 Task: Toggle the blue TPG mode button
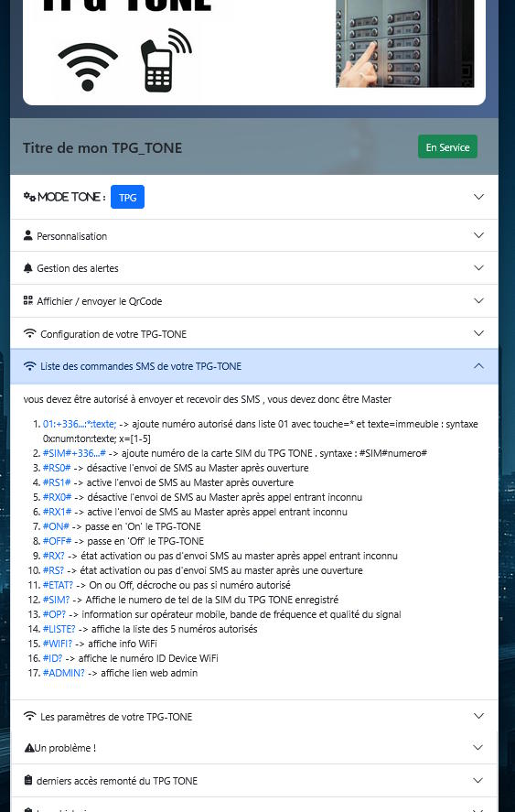coord(127,197)
